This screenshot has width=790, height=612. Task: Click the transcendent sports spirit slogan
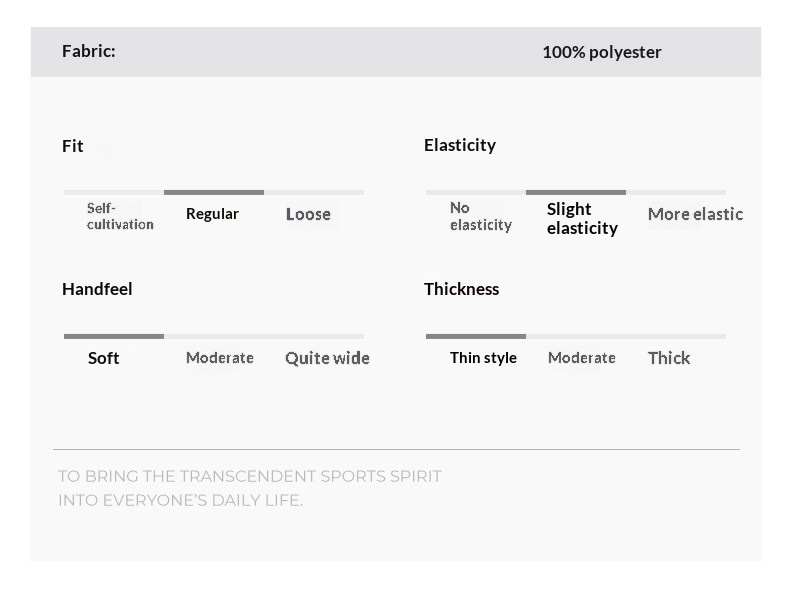tap(249, 488)
